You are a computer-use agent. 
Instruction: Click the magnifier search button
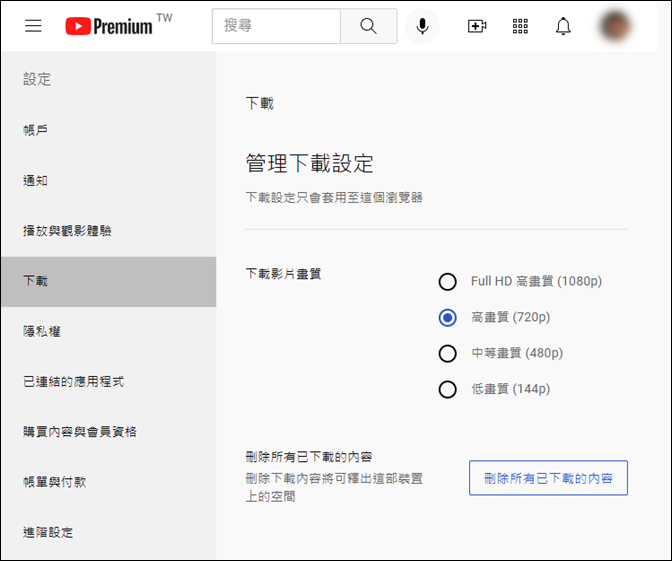[x=369, y=26]
